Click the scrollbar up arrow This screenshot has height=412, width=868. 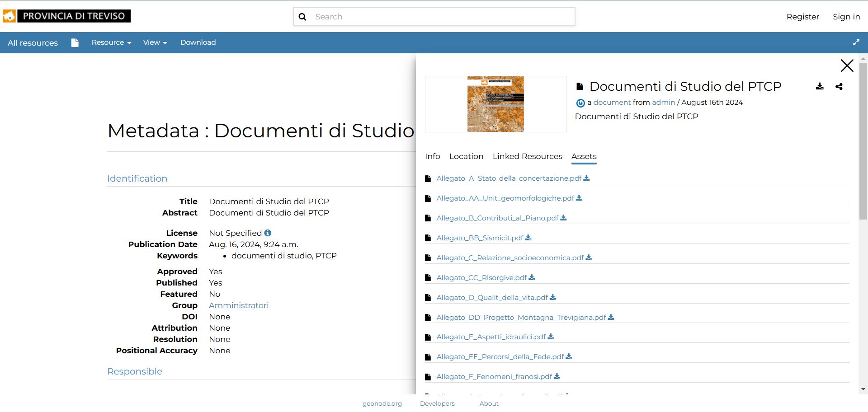pos(863,59)
